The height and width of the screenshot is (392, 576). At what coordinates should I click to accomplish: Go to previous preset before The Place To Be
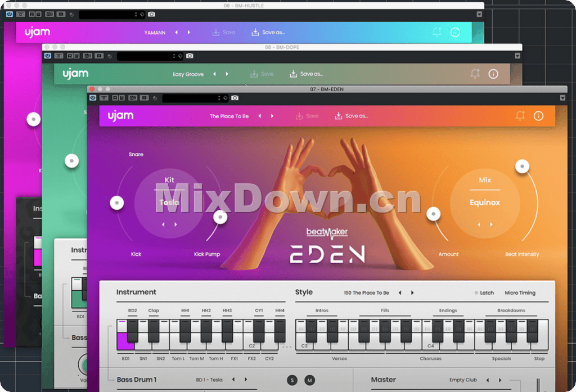(260, 116)
